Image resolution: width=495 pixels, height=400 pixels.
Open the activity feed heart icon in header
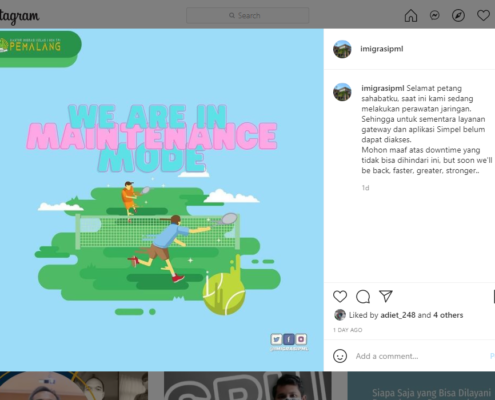[x=483, y=15]
